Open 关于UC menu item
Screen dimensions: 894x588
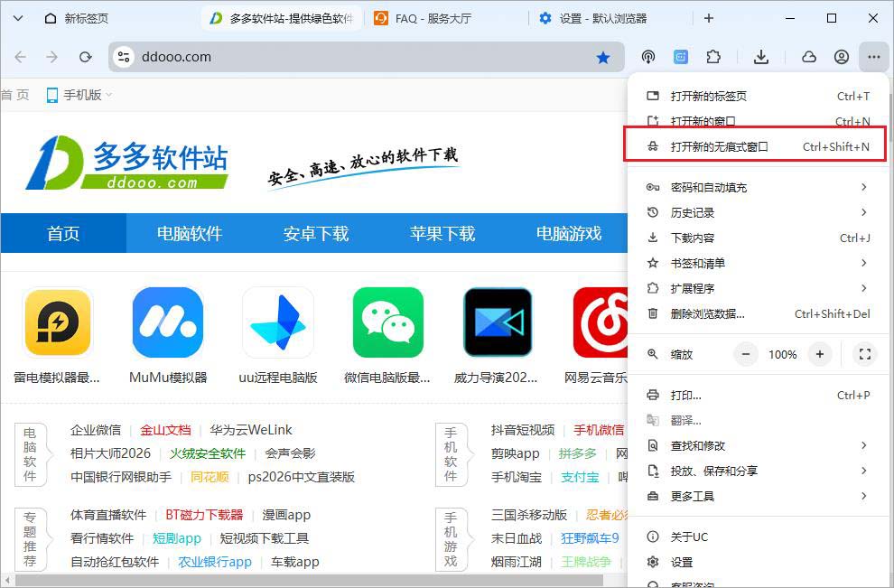pos(759,537)
